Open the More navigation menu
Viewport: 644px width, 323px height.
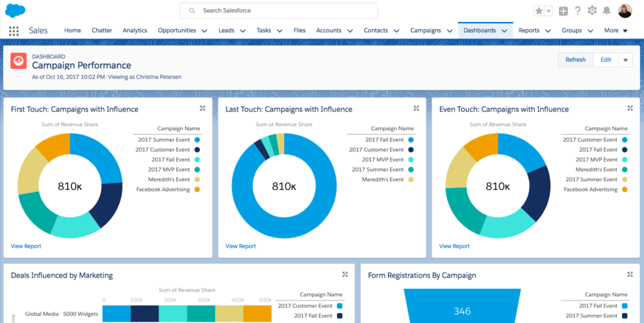616,30
